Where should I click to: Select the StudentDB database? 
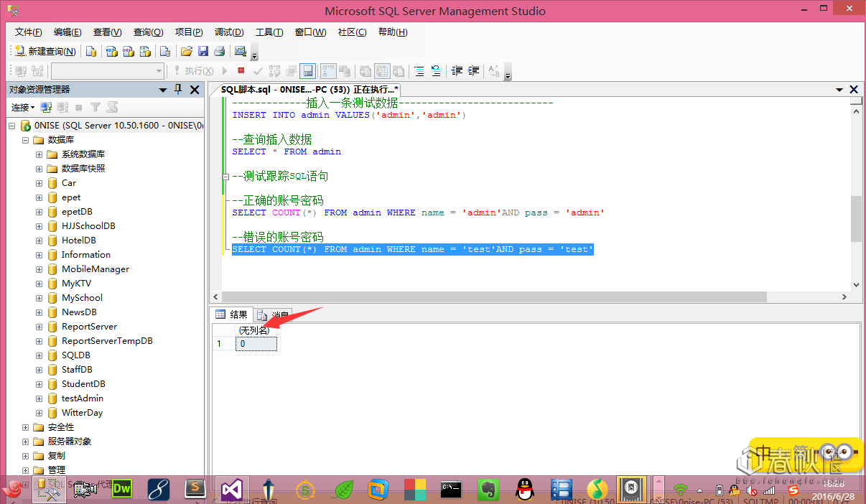click(83, 384)
